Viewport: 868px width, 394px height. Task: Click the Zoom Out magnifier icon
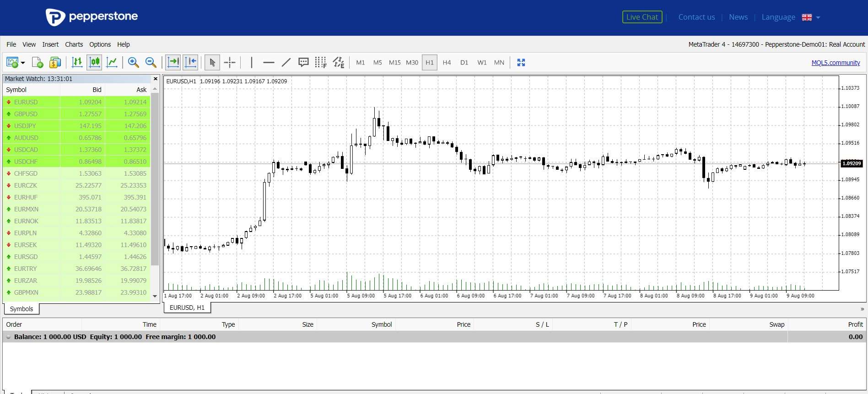[x=151, y=62]
